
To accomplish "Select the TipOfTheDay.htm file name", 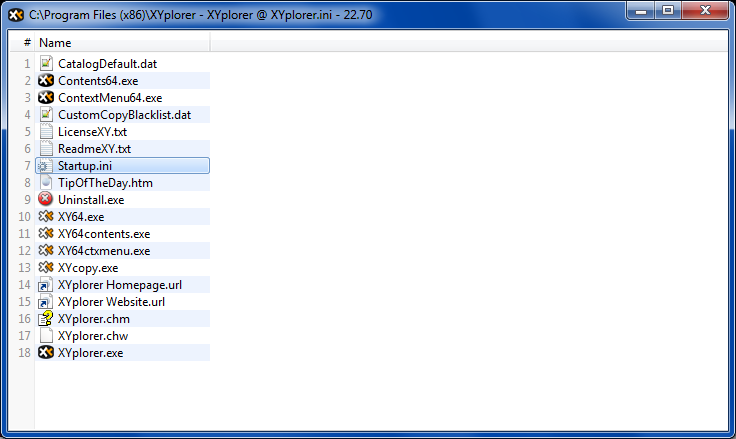I will click(106, 183).
